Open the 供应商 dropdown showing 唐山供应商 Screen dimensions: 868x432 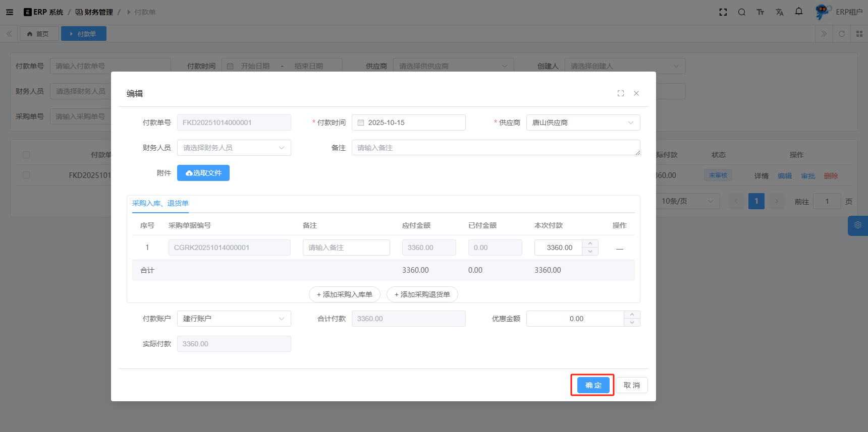[583, 122]
